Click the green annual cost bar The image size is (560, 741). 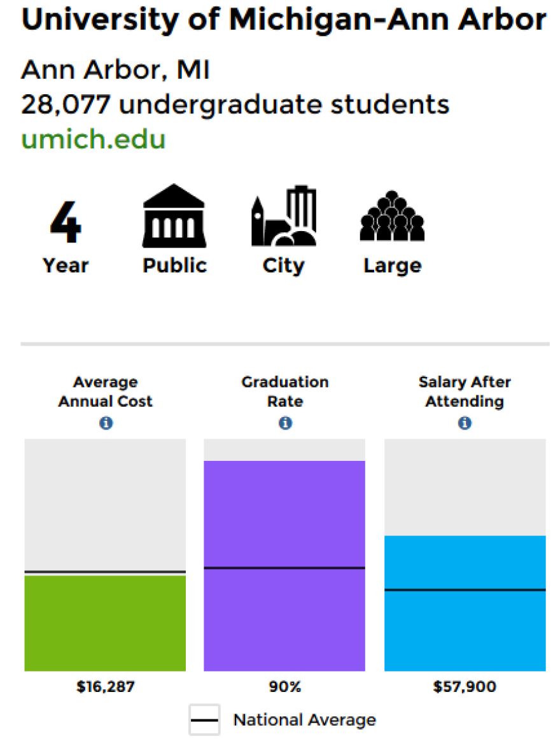click(105, 623)
